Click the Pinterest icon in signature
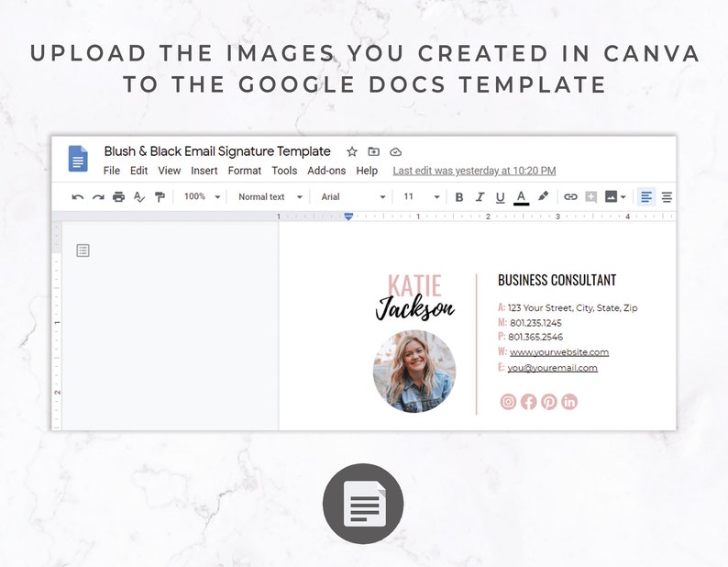The image size is (728, 567). coord(549,402)
